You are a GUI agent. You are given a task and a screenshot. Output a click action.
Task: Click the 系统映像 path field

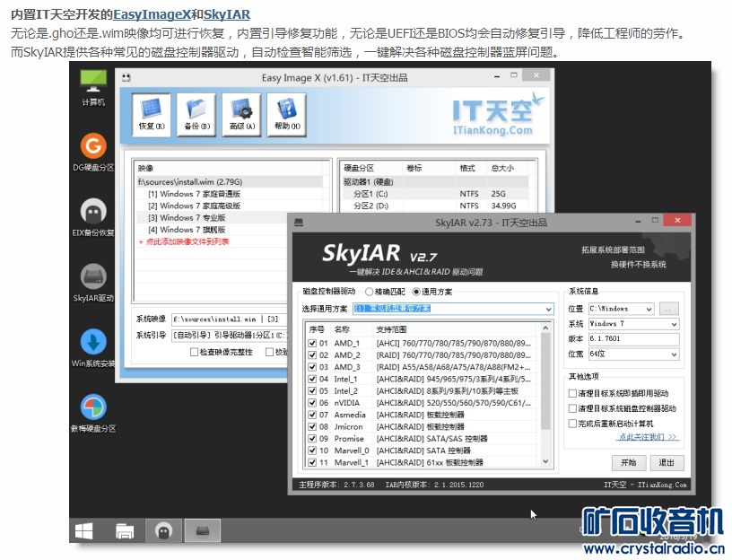[x=230, y=319]
